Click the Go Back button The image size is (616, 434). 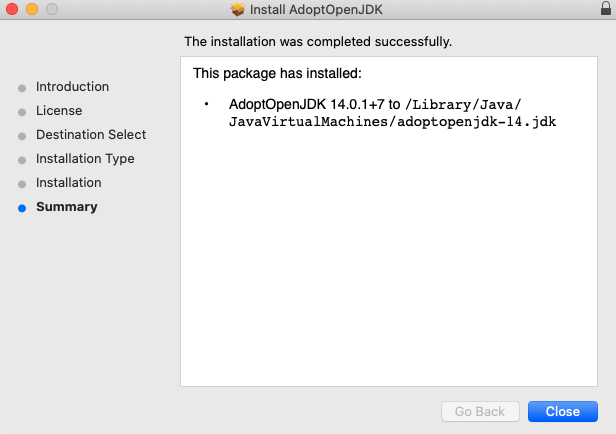pos(480,411)
